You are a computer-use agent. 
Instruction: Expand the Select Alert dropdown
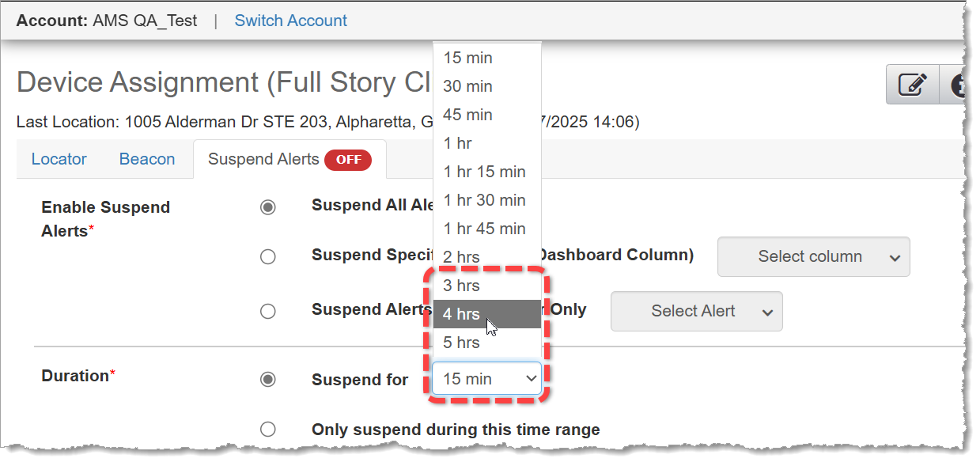[x=696, y=312]
